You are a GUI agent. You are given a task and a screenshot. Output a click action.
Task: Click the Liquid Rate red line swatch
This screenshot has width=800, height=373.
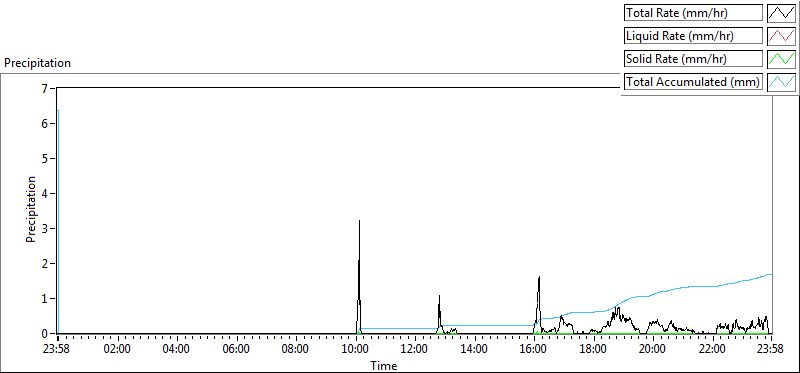pos(782,36)
